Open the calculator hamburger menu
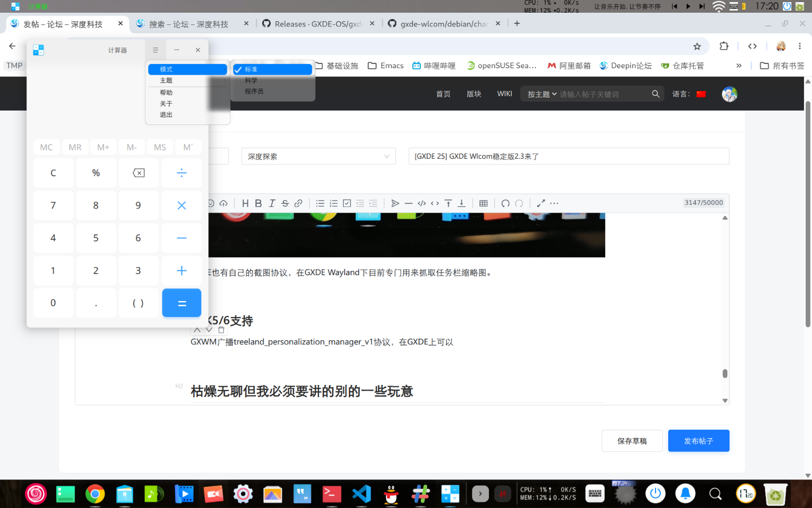812x508 pixels. (x=155, y=50)
